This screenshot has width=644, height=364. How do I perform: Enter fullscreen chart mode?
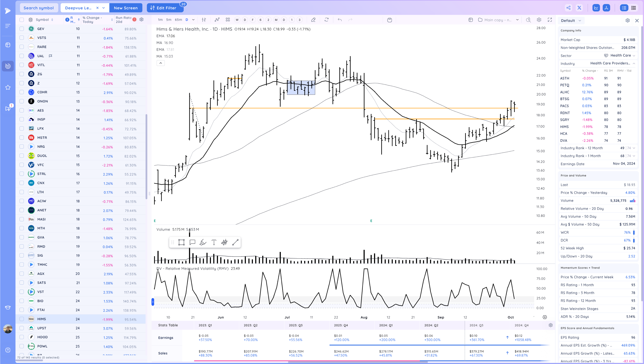[x=550, y=20]
